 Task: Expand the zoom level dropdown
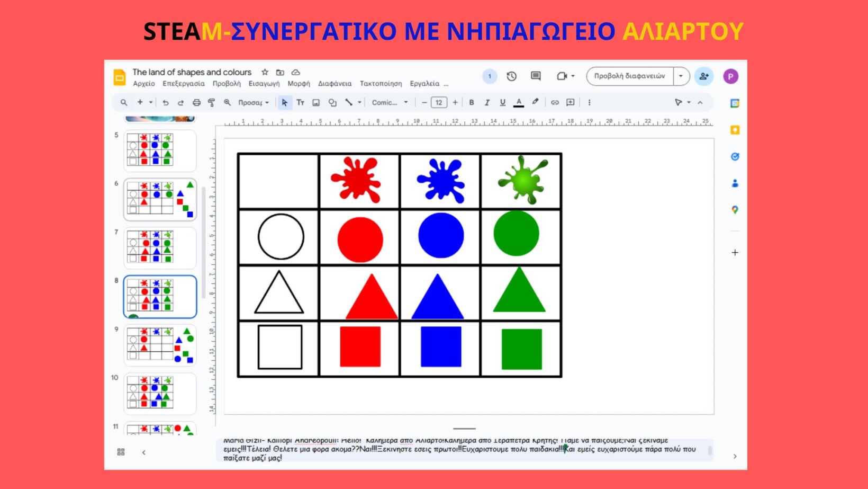point(253,103)
